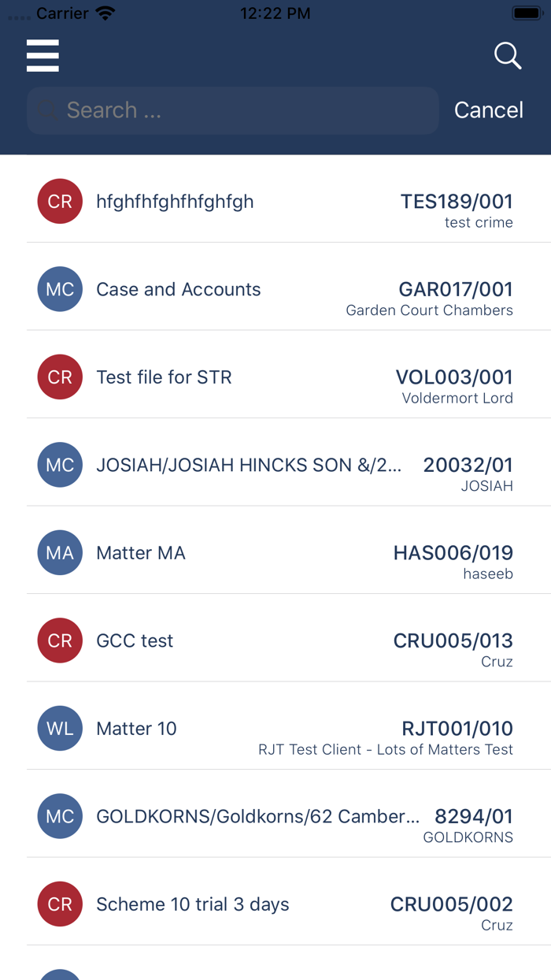Select the Case and Accounts entry
Screen dimensions: 551x980
tap(275, 289)
